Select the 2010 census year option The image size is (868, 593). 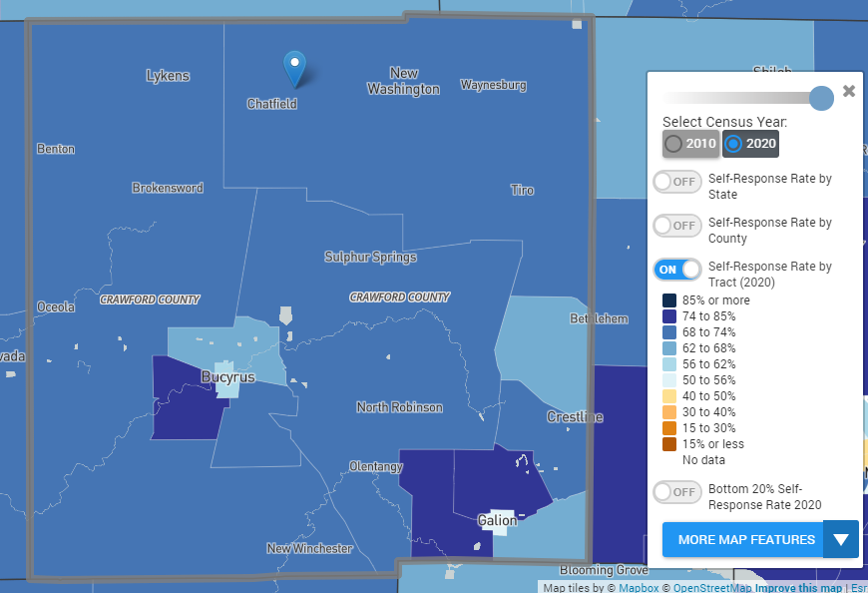690,144
